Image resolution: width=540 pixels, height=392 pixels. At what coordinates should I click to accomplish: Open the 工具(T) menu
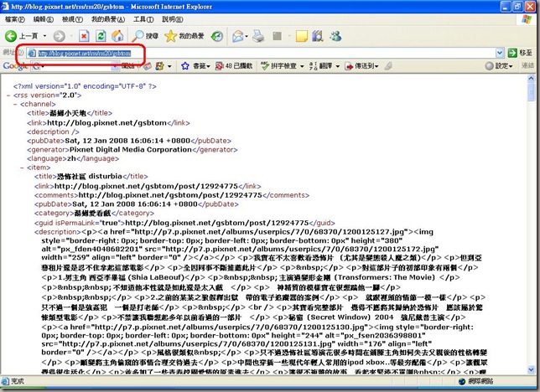pos(143,19)
